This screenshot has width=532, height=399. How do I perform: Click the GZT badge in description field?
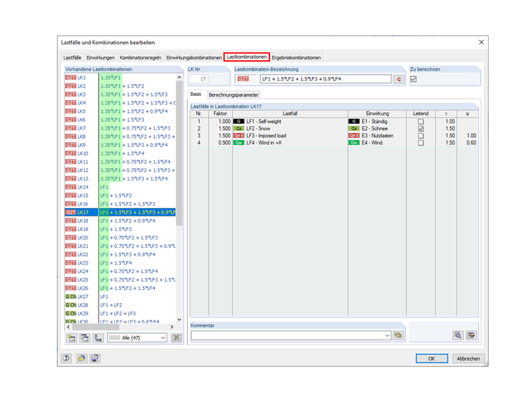click(243, 79)
